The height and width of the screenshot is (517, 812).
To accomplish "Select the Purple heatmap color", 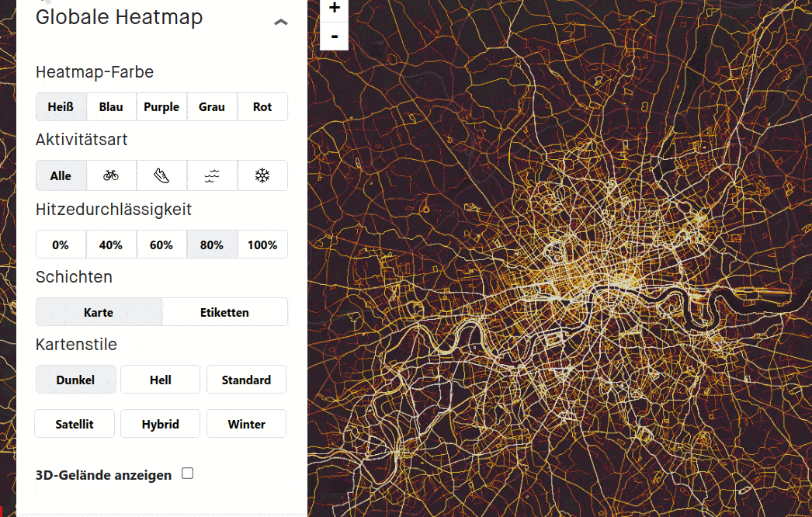I will 161,106.
